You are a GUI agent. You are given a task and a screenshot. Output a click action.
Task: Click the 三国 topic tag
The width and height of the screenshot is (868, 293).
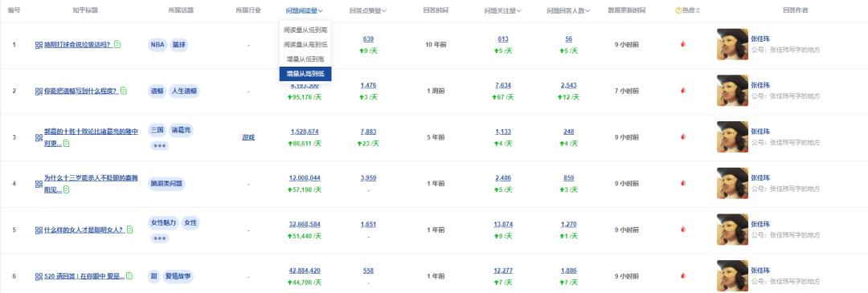click(158, 131)
